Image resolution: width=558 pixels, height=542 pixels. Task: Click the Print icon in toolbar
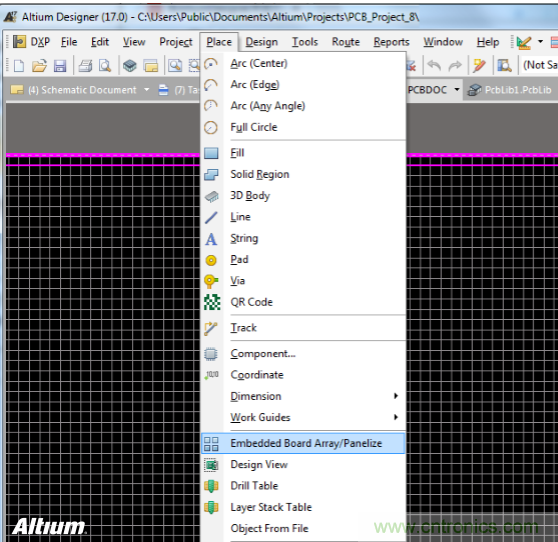85,65
